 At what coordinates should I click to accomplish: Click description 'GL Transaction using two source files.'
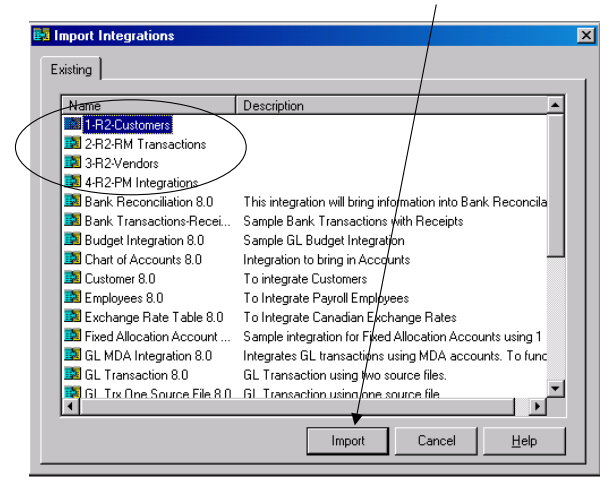345,375
